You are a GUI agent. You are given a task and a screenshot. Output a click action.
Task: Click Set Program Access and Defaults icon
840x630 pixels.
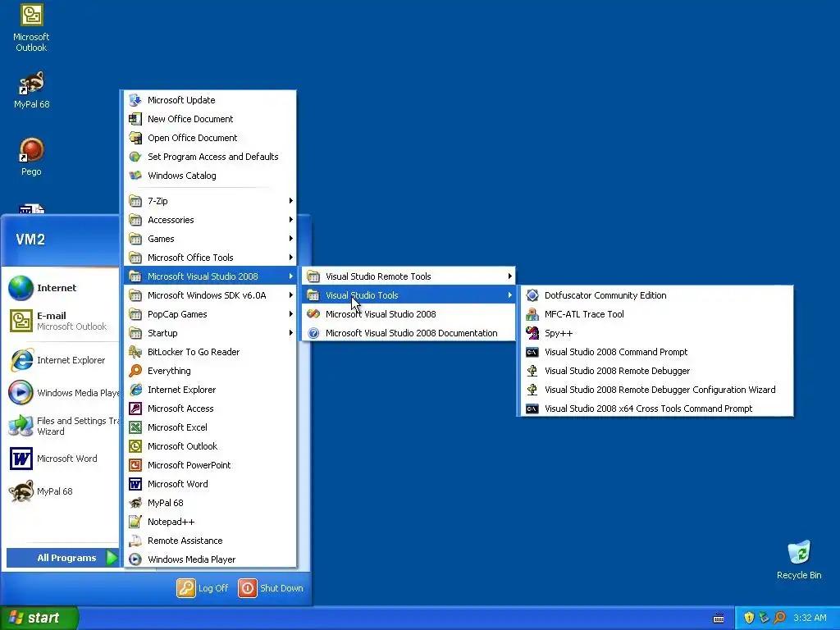pyautogui.click(x=135, y=157)
